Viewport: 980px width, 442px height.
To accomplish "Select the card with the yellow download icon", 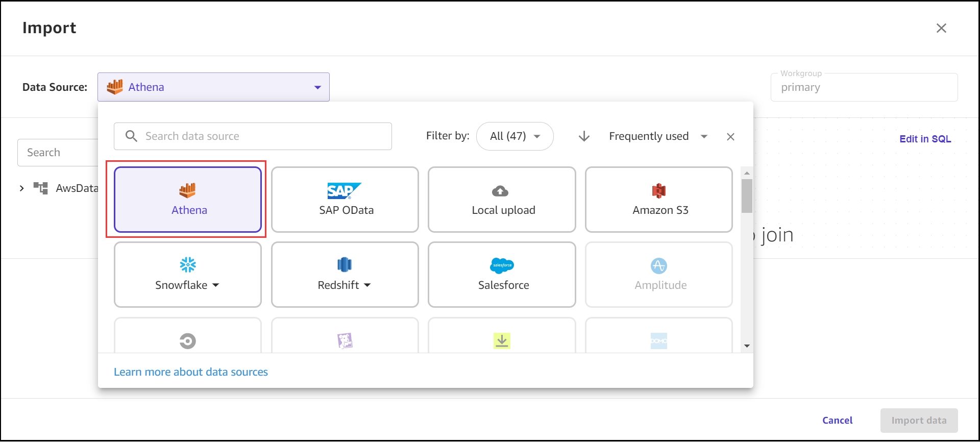I will tap(502, 335).
